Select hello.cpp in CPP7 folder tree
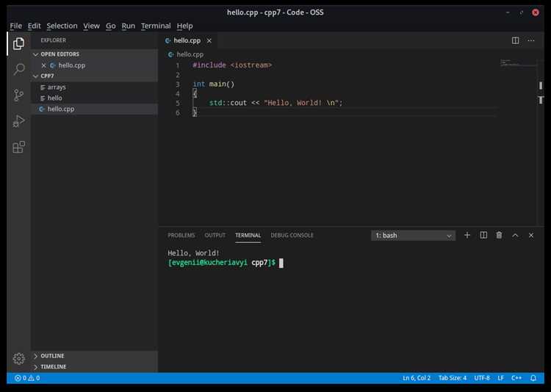This screenshot has height=392, width=551. click(94, 109)
